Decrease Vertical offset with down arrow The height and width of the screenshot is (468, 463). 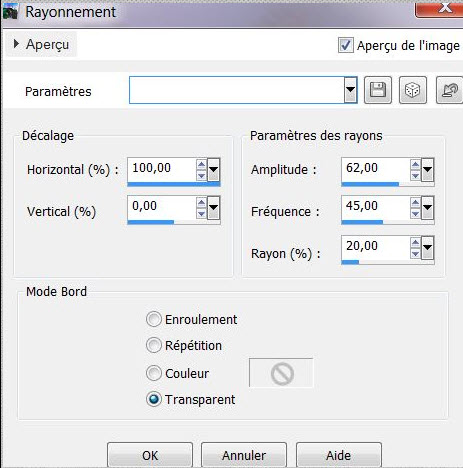point(201,213)
